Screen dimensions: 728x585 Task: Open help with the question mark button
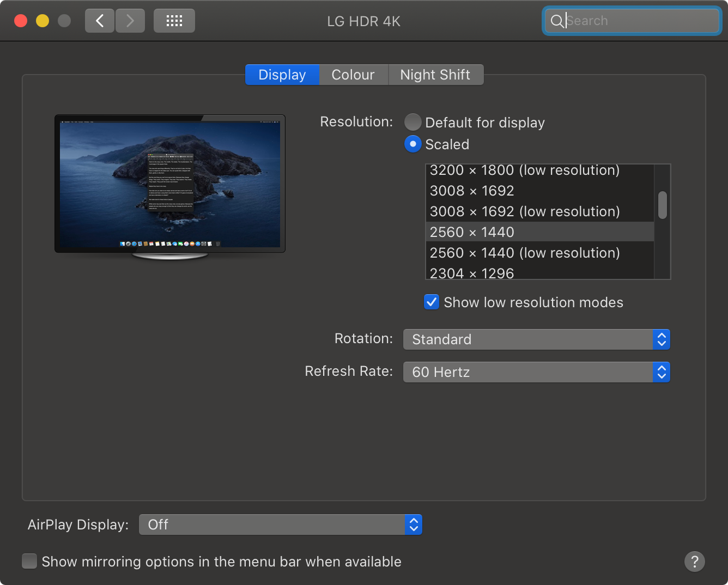tap(695, 562)
